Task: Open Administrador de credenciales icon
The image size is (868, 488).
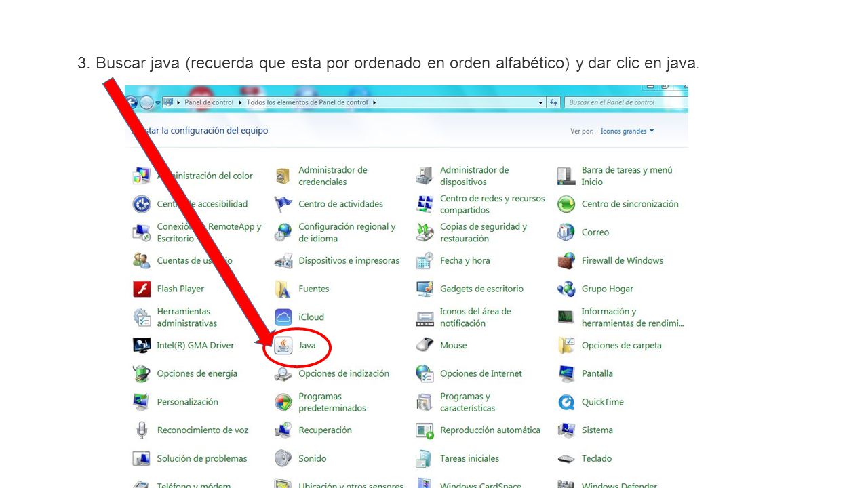Action: [x=283, y=176]
